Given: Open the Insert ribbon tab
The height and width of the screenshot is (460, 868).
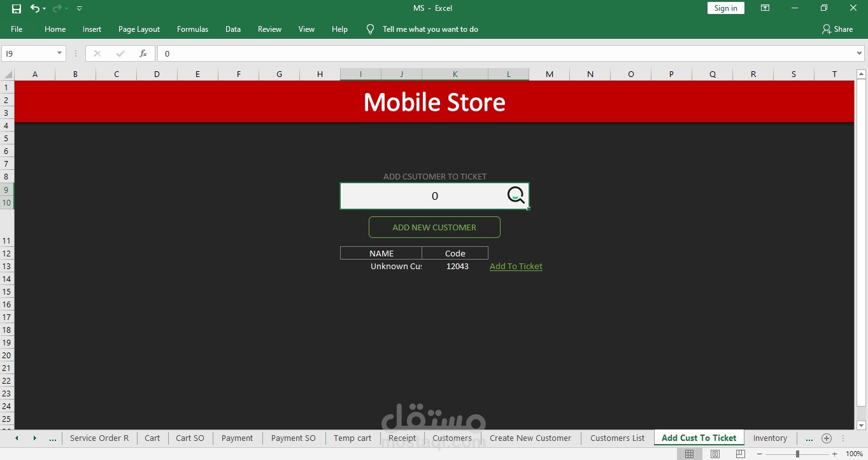Looking at the screenshot, I should point(92,29).
